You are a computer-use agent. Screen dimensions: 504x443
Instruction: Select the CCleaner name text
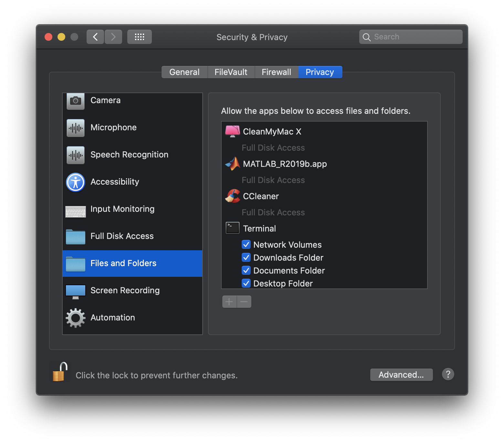pyautogui.click(x=261, y=197)
